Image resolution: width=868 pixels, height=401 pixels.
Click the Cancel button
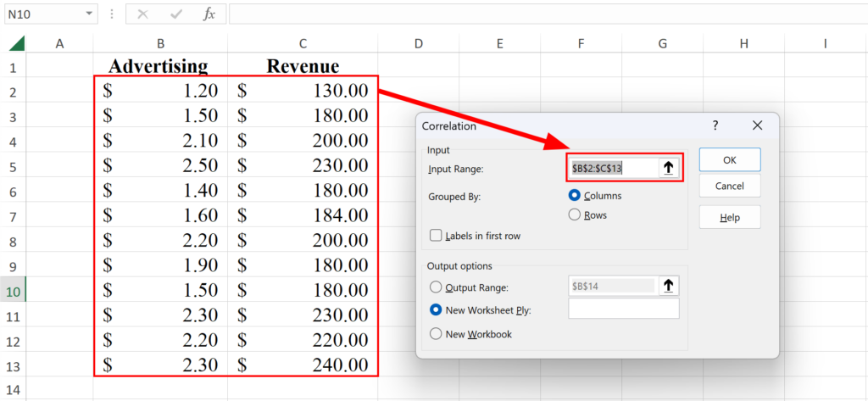(729, 186)
